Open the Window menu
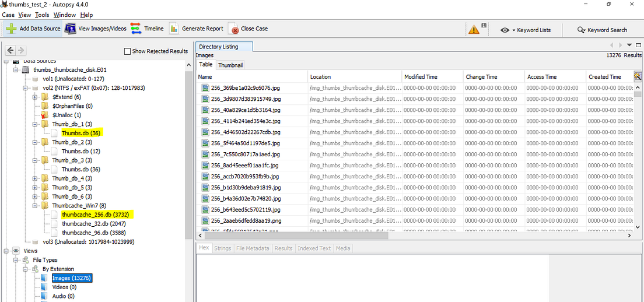The height and width of the screenshot is (302, 644). click(65, 15)
